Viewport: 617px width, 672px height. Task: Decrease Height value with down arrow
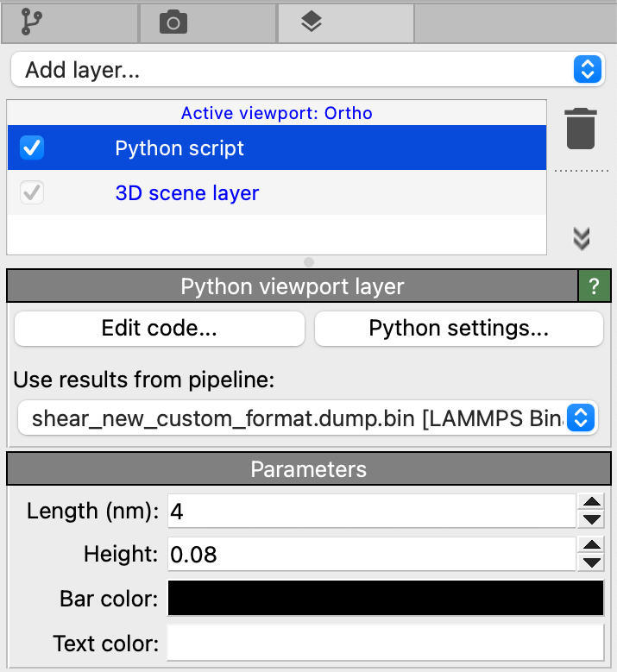pos(591,562)
